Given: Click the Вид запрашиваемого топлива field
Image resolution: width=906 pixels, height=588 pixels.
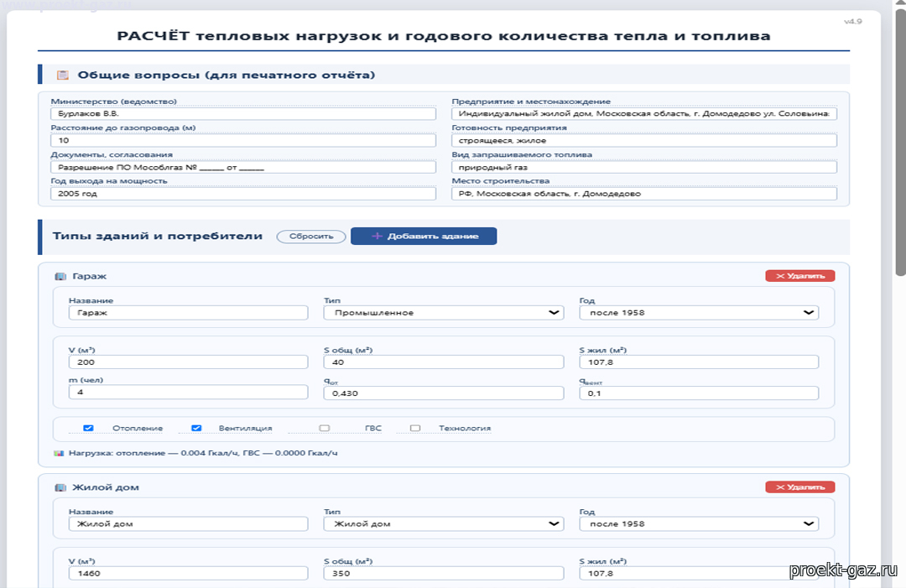Looking at the screenshot, I should tap(644, 167).
